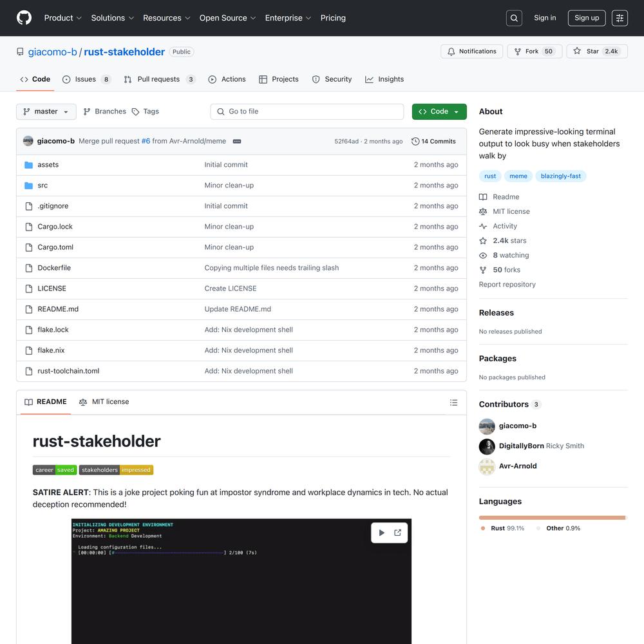Open the giacomo-b owner link

tap(53, 52)
